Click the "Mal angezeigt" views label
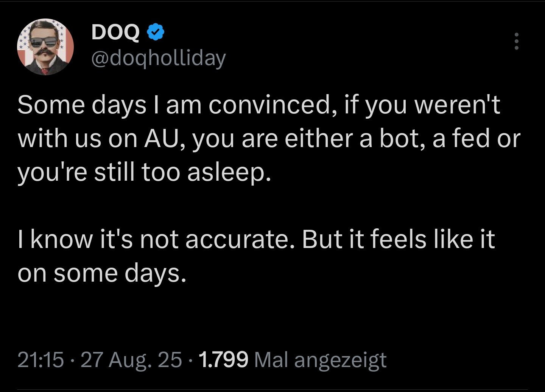 (x=320, y=359)
